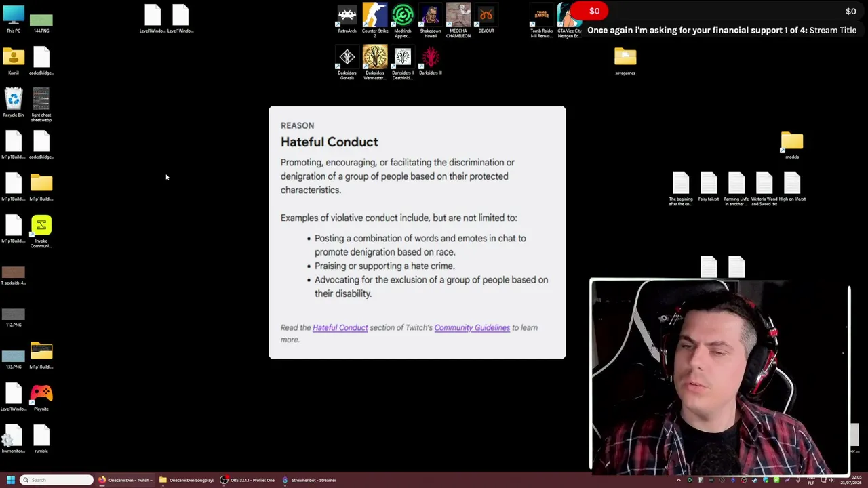The image size is (868, 488).
Task: Launch Darksiders III shortcut
Action: point(431,60)
